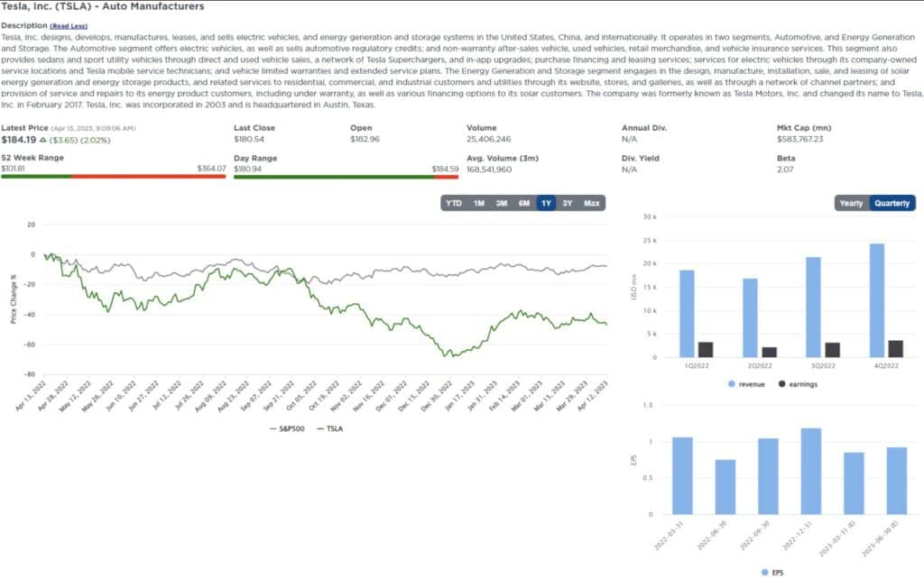Click the Avg. Volume value 168,541,960

pos(489,170)
